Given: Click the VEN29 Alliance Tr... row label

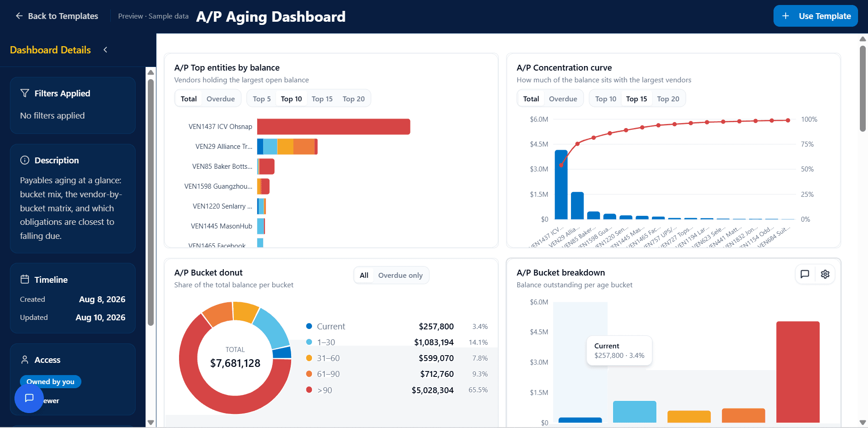Looking at the screenshot, I should tap(224, 147).
